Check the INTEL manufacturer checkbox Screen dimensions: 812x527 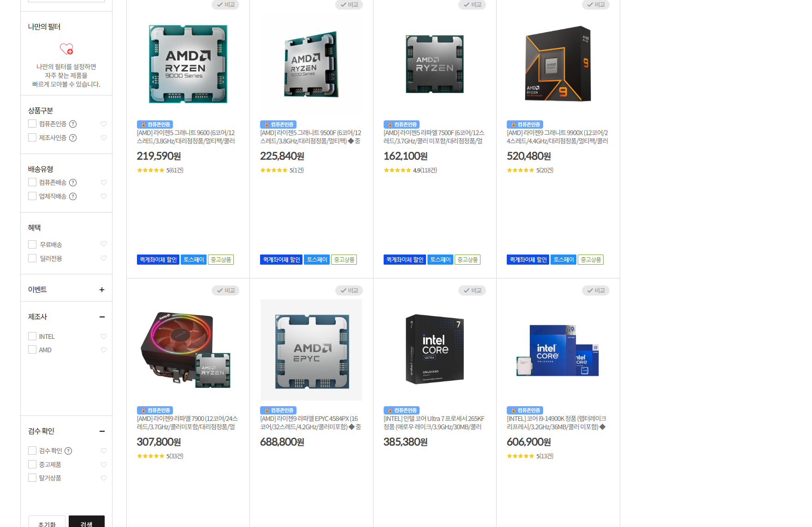(x=32, y=336)
